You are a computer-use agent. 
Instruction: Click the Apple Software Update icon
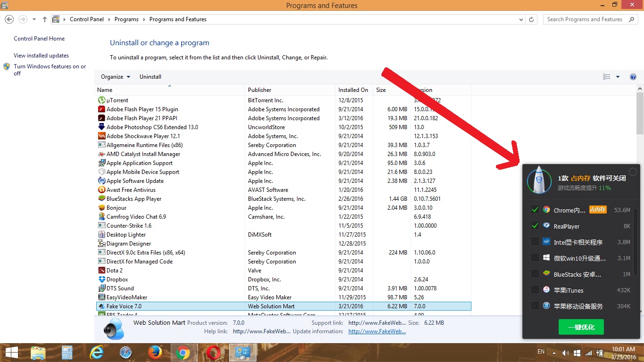101,181
